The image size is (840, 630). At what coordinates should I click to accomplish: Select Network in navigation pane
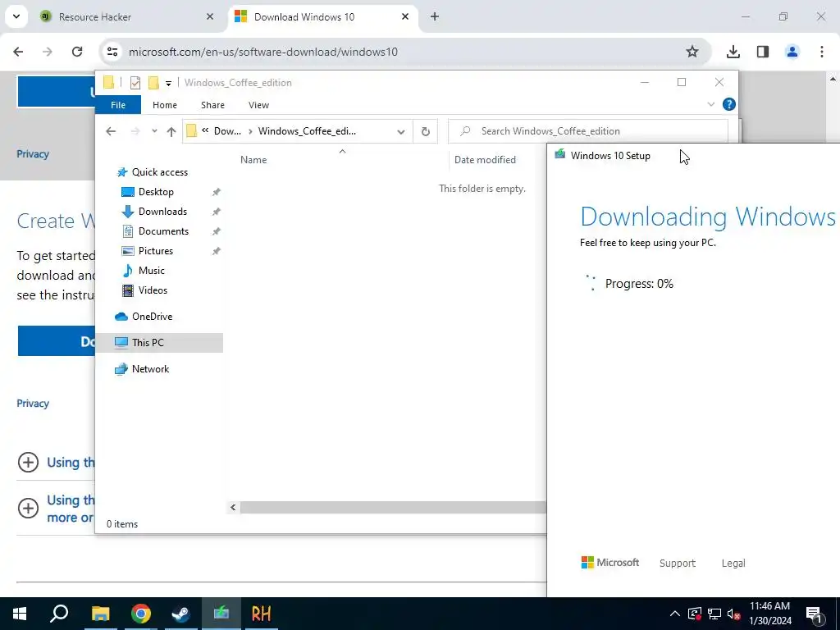coord(150,369)
